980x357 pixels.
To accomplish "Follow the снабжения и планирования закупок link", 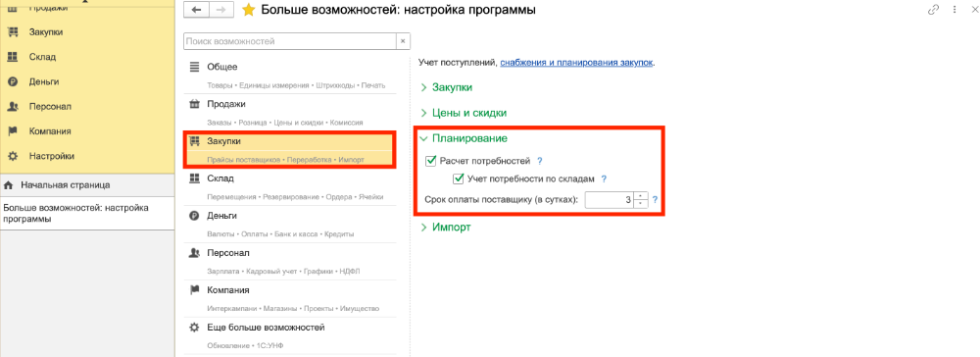I will [x=576, y=63].
